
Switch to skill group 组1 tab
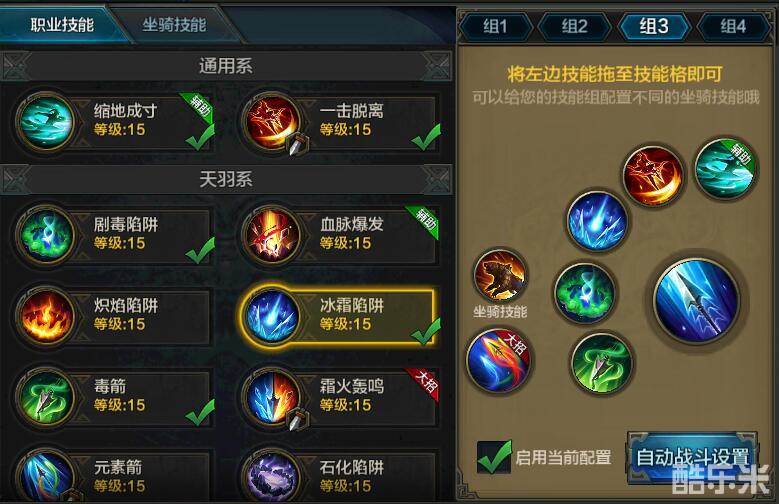[495, 26]
